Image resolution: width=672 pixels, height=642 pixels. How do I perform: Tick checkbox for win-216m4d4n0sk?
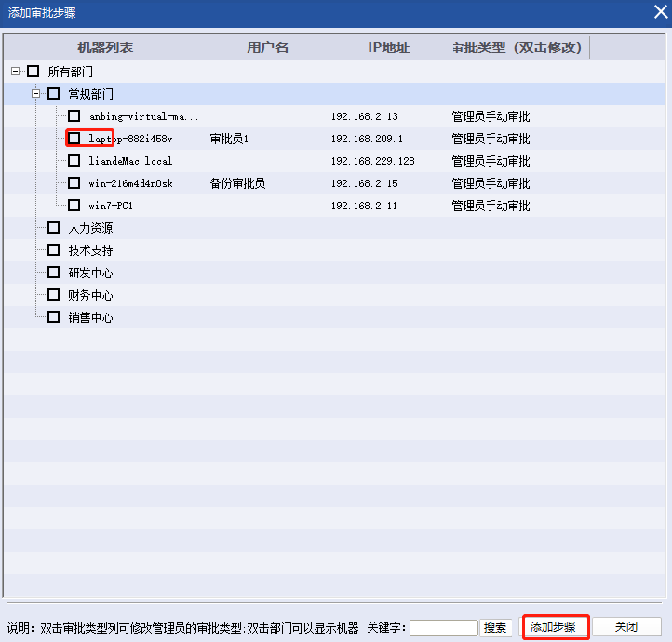(74, 183)
